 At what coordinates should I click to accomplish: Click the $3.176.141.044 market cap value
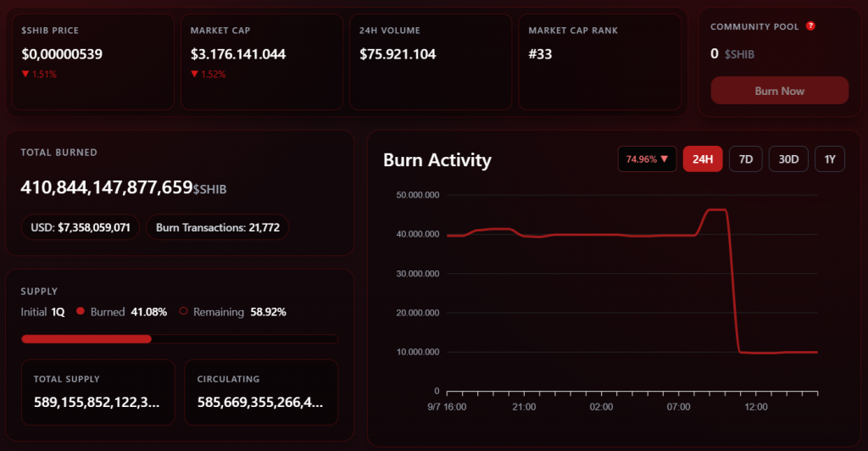(x=238, y=54)
